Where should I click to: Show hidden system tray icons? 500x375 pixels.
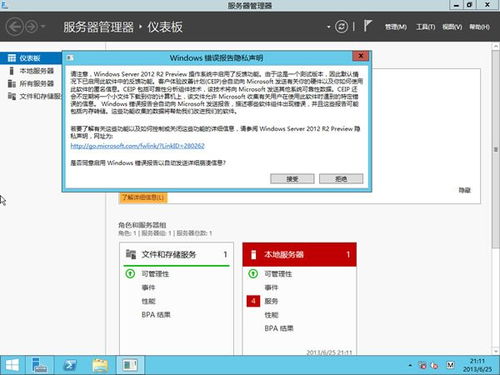[410, 365]
